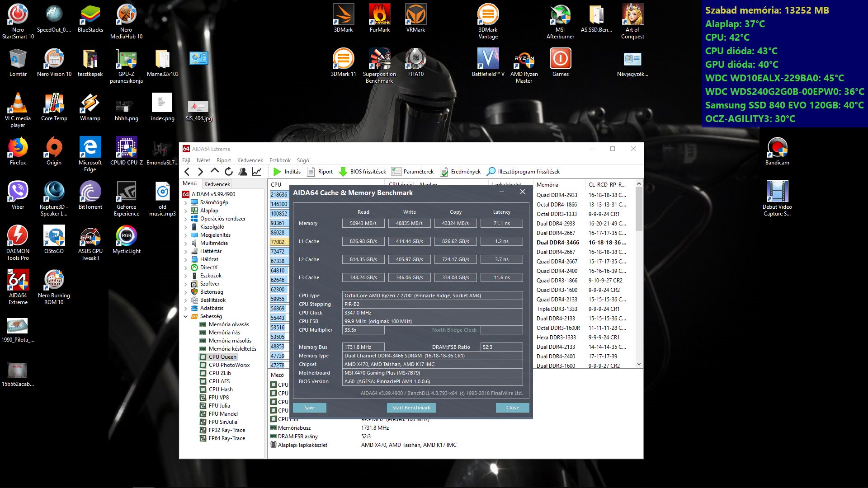Screen dimensions: 868x488
Task: Click Close button in benchmark dialog
Action: (x=512, y=408)
